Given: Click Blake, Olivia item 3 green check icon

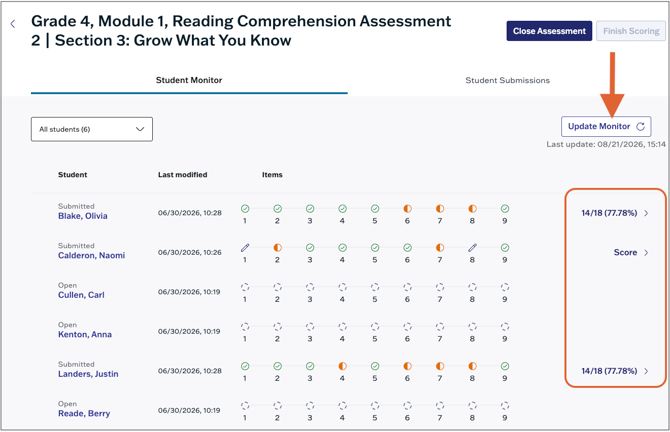Looking at the screenshot, I should (x=310, y=209).
